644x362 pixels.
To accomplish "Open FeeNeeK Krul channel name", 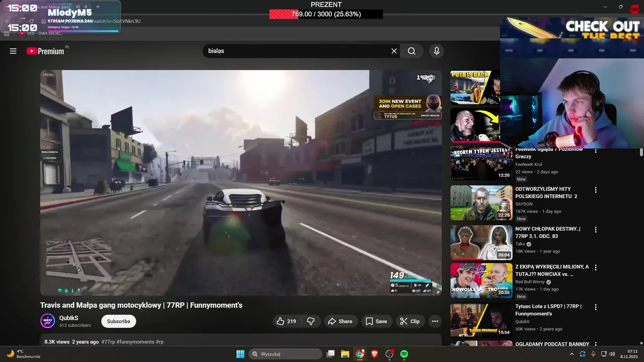I will pos(528,164).
